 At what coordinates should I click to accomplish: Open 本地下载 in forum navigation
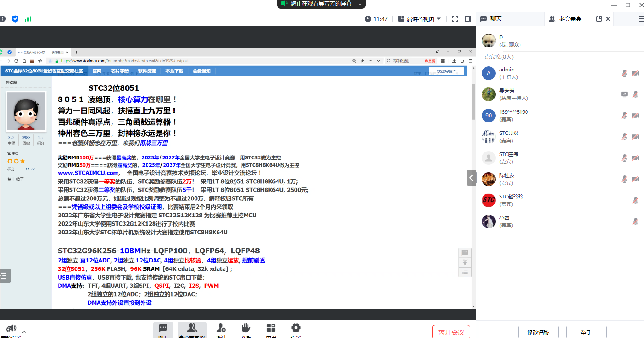point(174,71)
